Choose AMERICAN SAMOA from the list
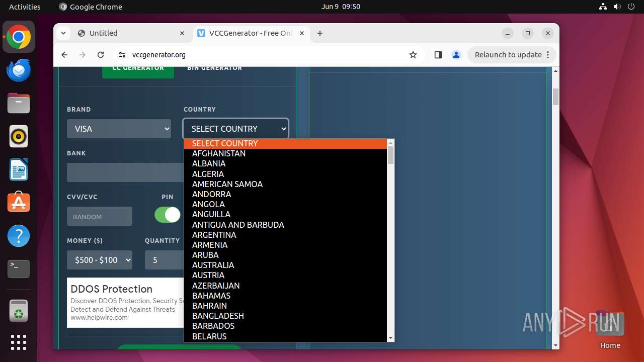 click(285, 184)
